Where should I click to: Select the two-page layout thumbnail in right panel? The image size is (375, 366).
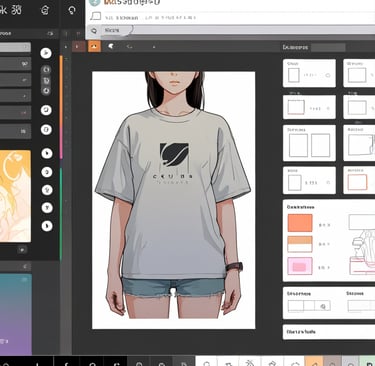click(309, 143)
